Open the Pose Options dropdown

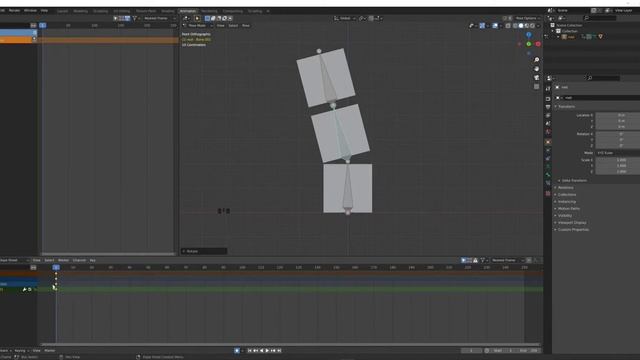coord(527,18)
